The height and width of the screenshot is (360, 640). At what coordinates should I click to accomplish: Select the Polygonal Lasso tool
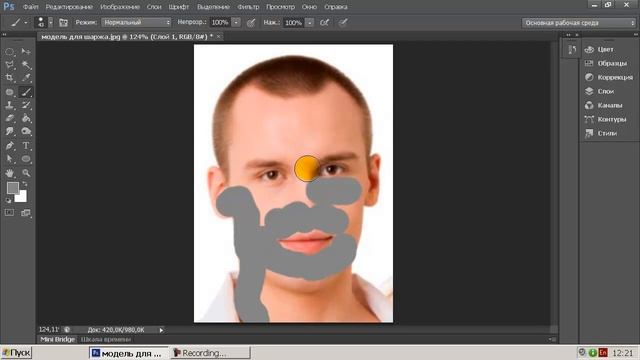[x=10, y=64]
